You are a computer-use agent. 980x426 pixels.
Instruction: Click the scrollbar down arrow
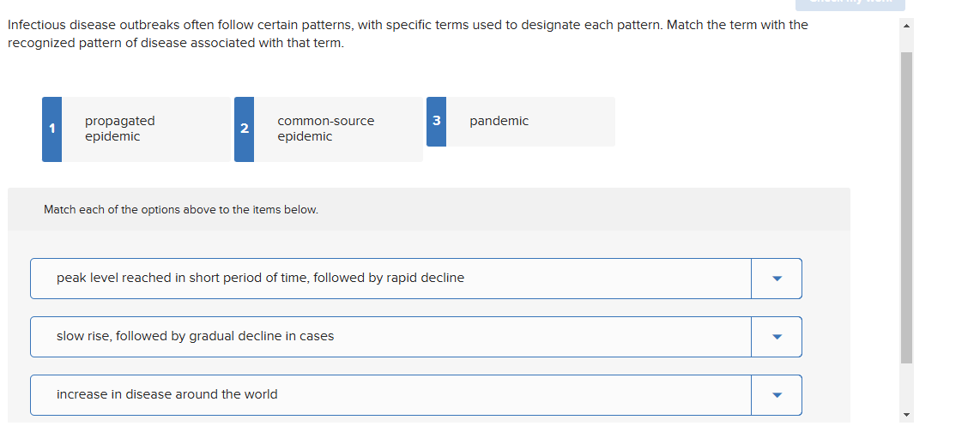[906, 415]
